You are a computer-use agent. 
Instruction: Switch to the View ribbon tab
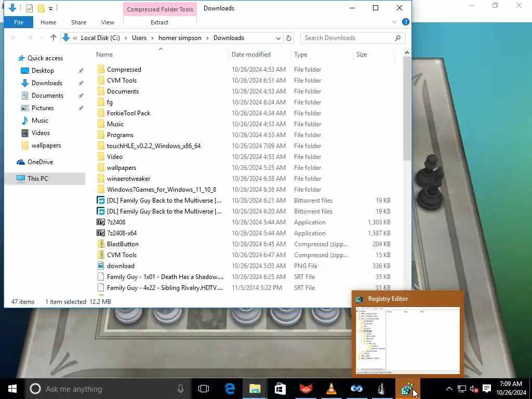point(108,22)
